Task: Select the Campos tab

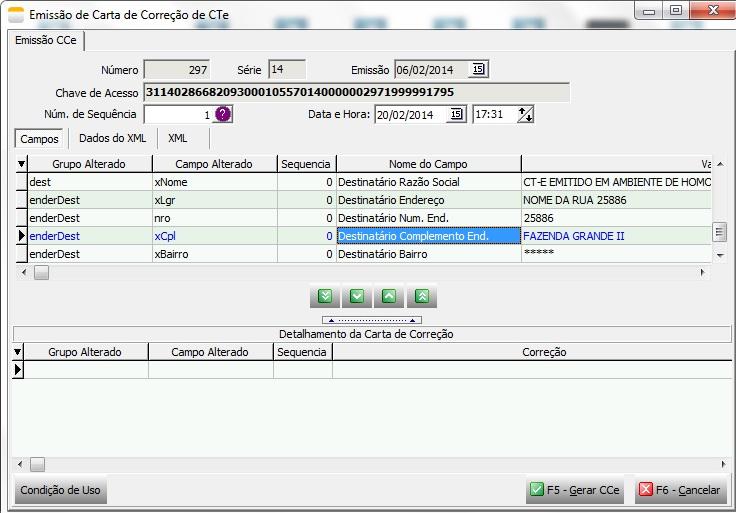Action: tap(39, 138)
